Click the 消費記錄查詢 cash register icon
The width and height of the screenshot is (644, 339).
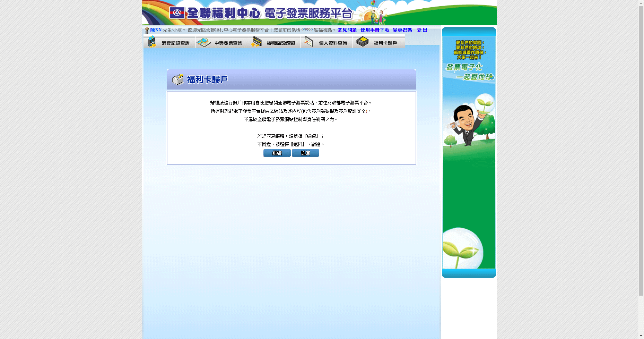click(x=152, y=42)
